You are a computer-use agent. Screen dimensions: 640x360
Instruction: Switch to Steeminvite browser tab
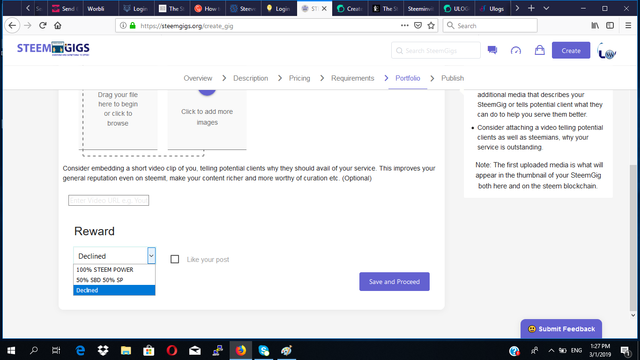[x=421, y=9]
